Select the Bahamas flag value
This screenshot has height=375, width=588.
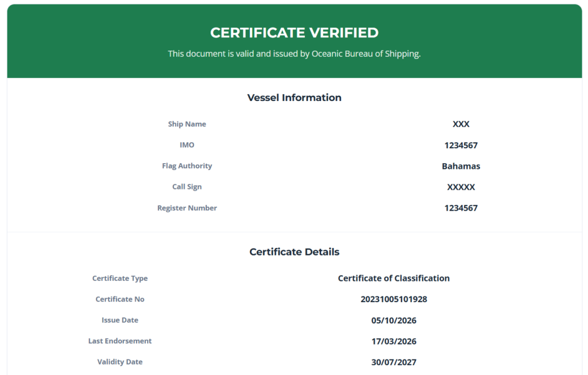461,166
